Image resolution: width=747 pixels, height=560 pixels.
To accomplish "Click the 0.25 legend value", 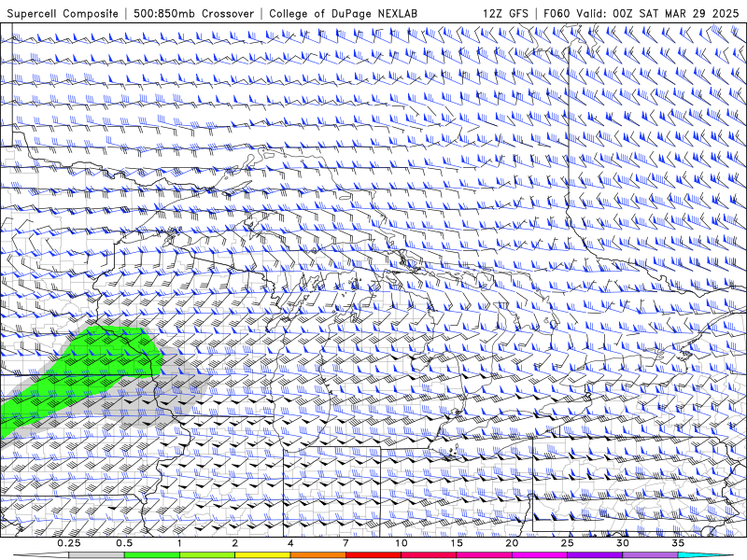I will point(69,543).
